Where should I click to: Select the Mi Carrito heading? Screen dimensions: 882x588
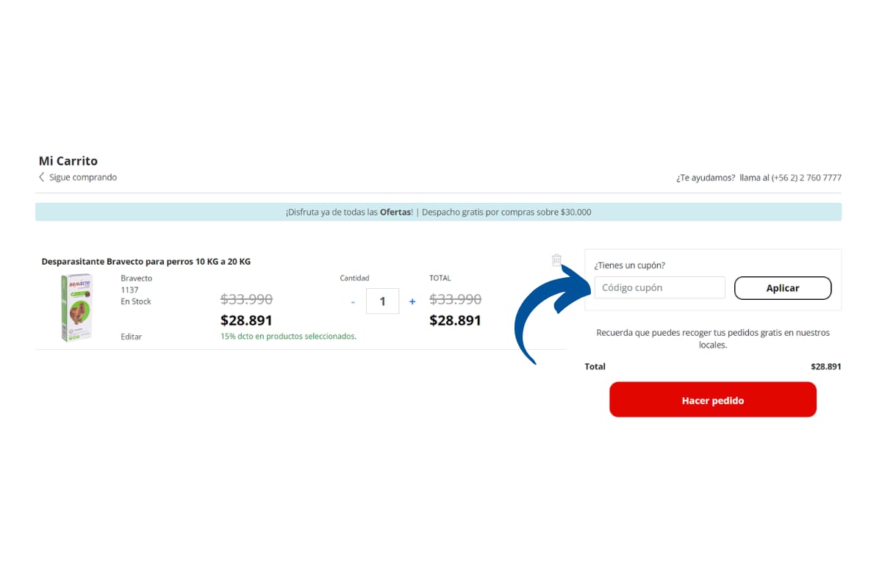[x=68, y=161]
